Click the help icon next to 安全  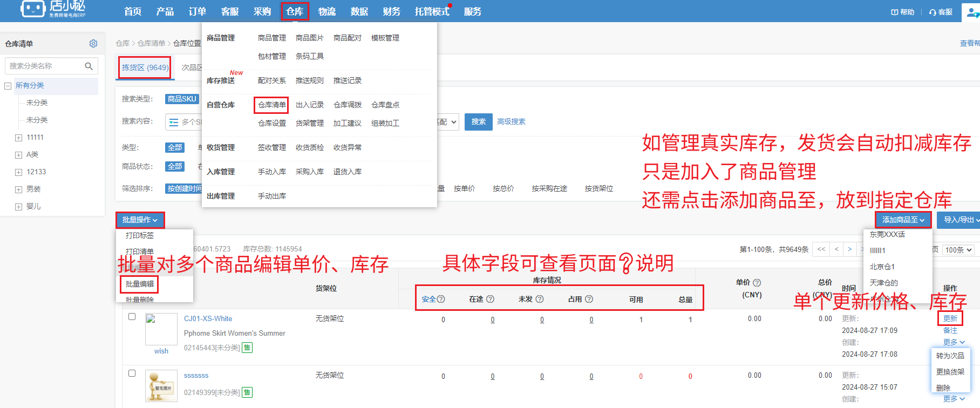click(441, 299)
